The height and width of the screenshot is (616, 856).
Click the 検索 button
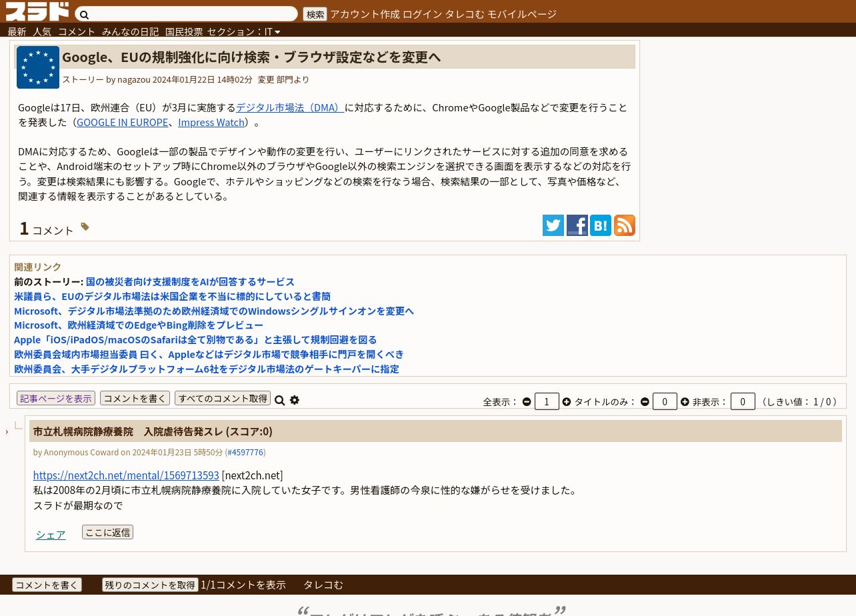(x=315, y=14)
